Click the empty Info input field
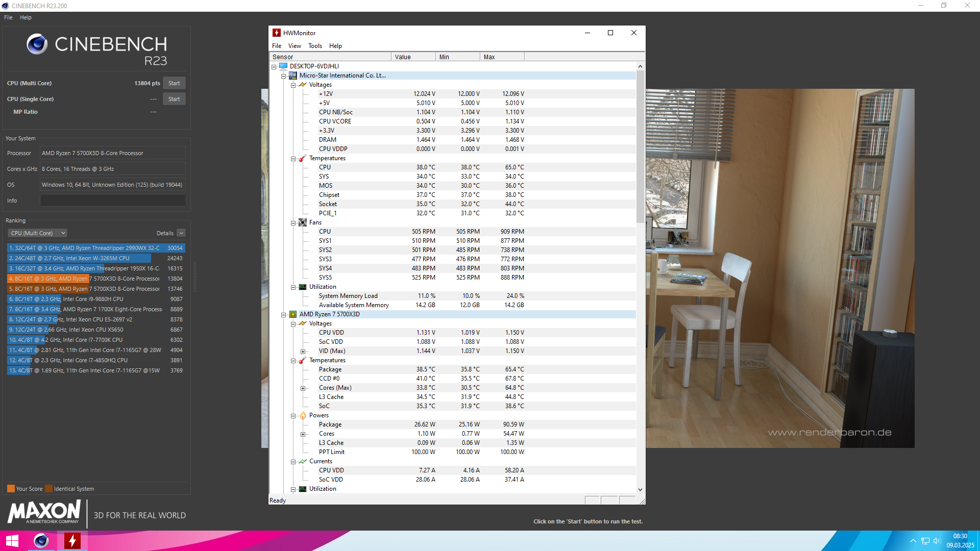The width and height of the screenshot is (980, 551). coord(113,201)
